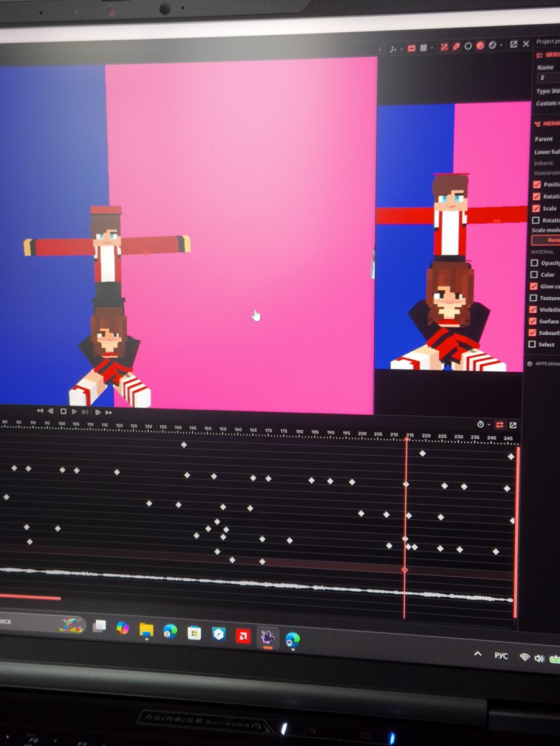
Task: Open the volume icon in the system tray
Action: click(538, 658)
